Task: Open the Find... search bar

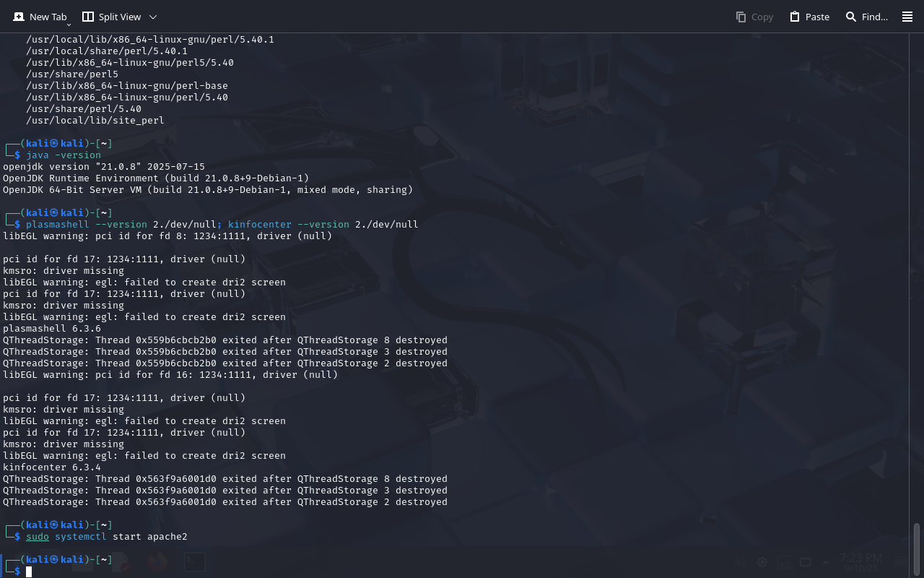Action: 866,17
